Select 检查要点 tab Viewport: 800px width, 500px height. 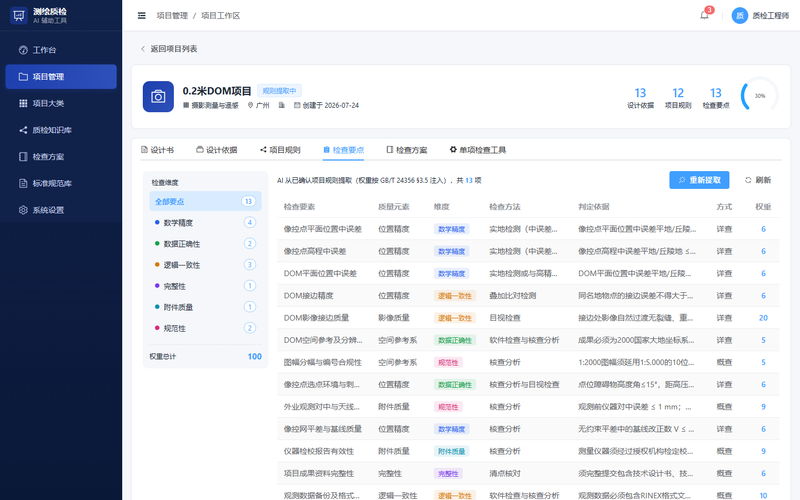coord(343,150)
